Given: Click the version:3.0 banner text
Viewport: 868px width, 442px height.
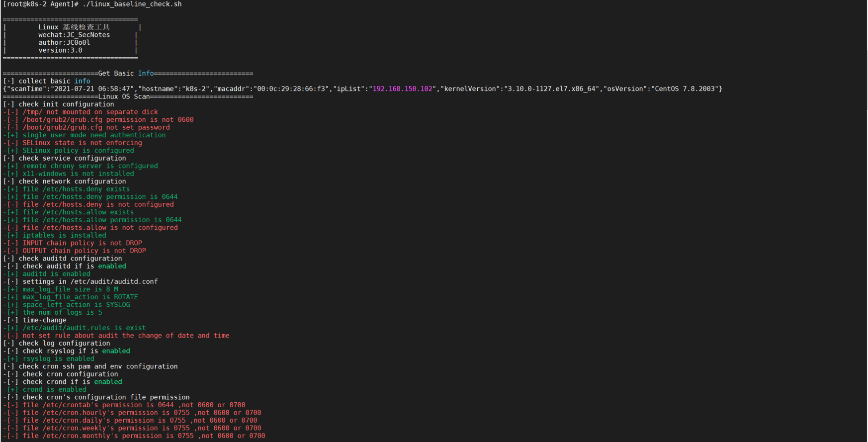Looking at the screenshot, I should pos(60,50).
